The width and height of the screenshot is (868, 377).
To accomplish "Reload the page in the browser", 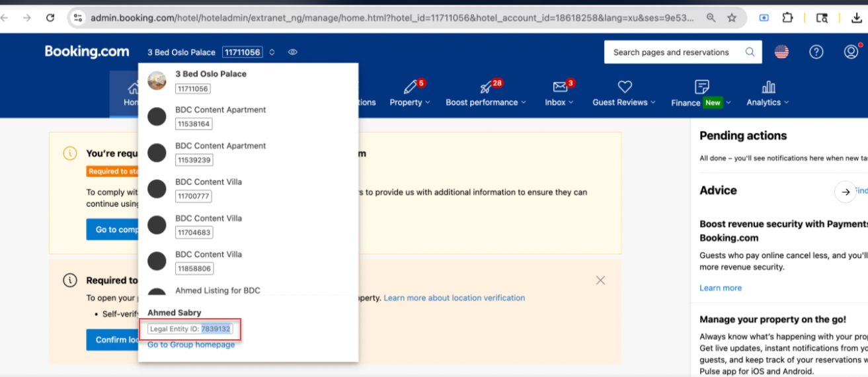I will (x=50, y=18).
